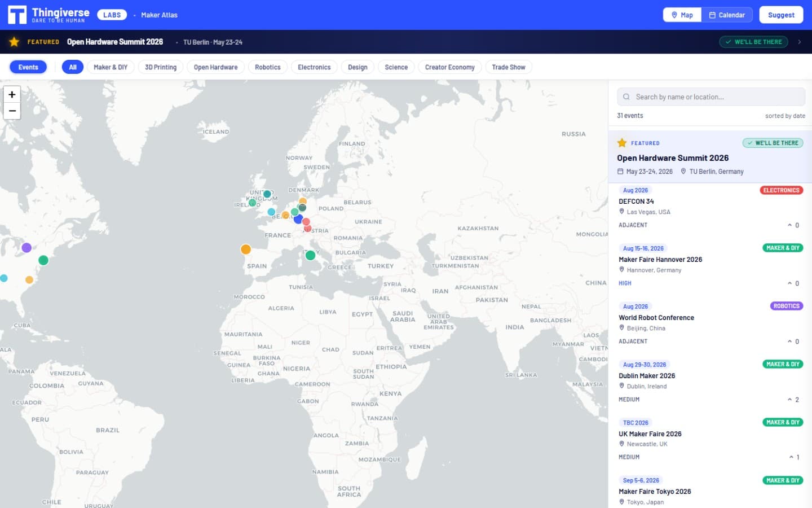Click the '31 events' count label

point(630,116)
